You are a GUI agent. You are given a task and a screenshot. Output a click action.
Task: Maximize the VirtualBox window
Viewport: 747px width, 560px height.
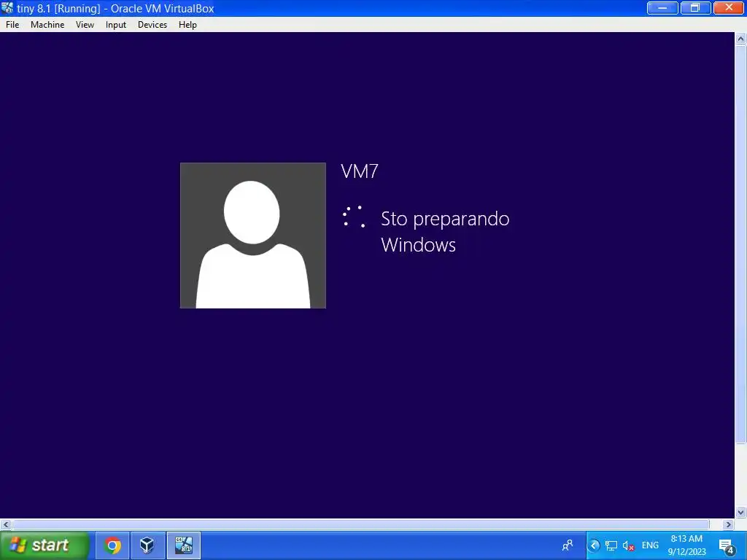695,8
